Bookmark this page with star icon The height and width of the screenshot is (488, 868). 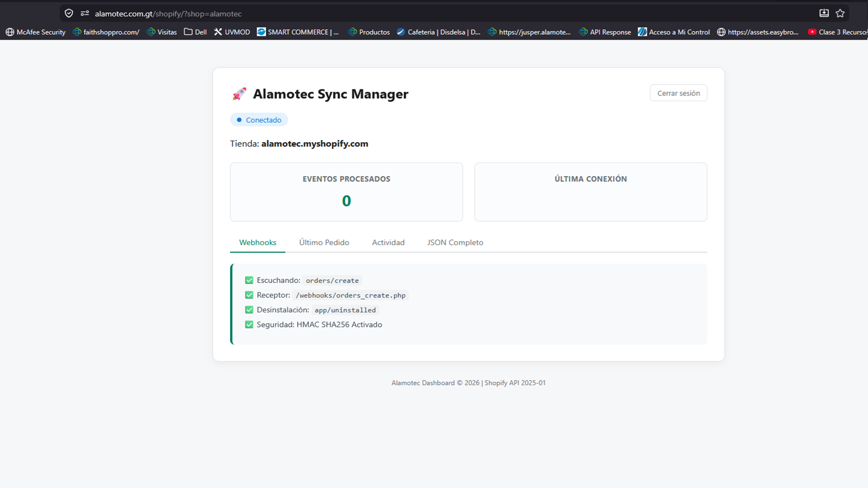tap(840, 14)
